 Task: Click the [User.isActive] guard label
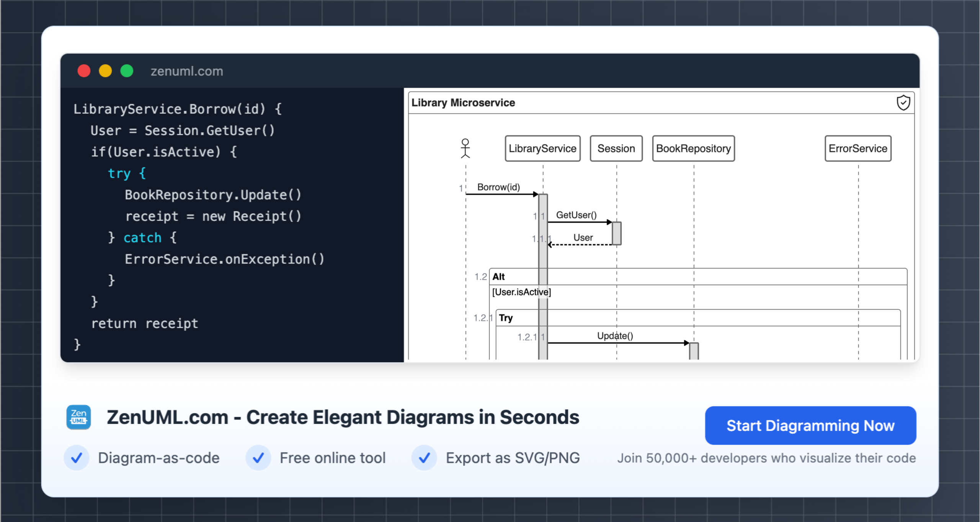point(521,292)
